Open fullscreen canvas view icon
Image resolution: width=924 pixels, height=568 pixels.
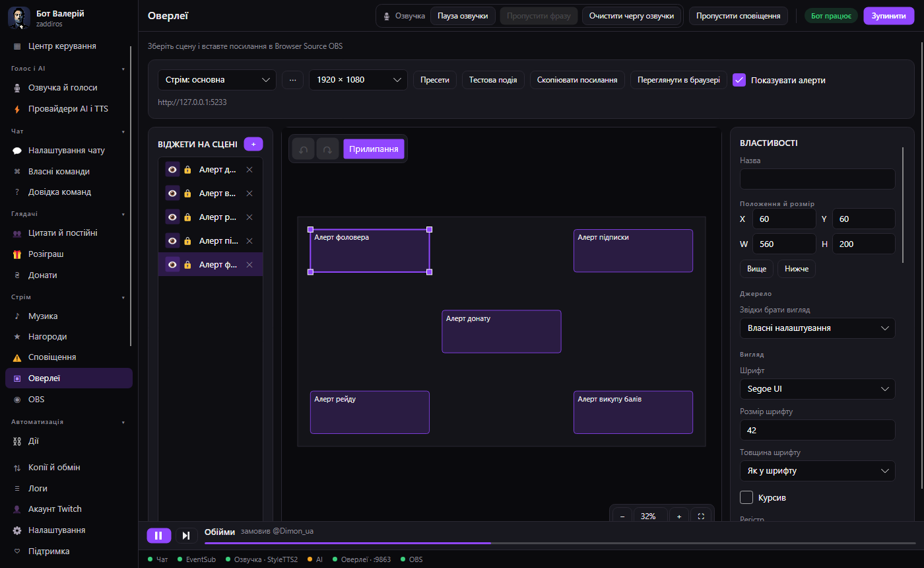(702, 516)
